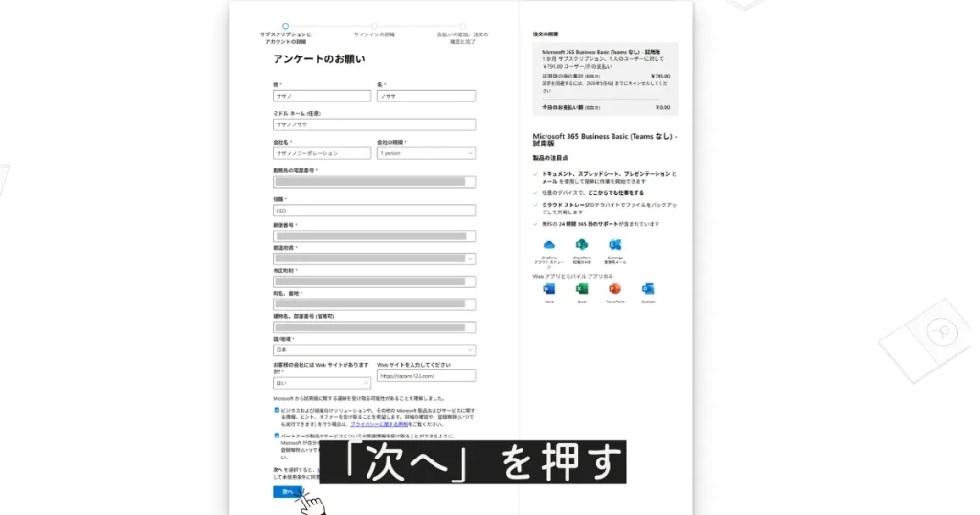The image size is (980, 515).
Task: Click the Exchange mail icon
Action: coord(614,246)
